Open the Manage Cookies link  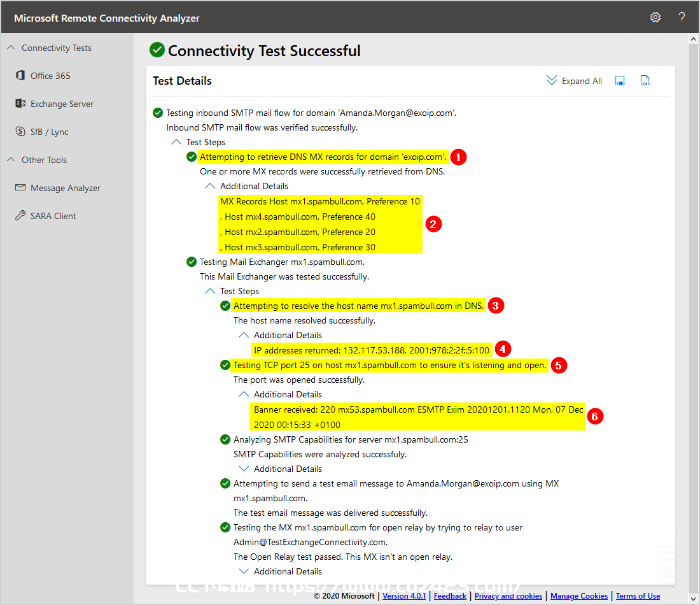[579, 595]
